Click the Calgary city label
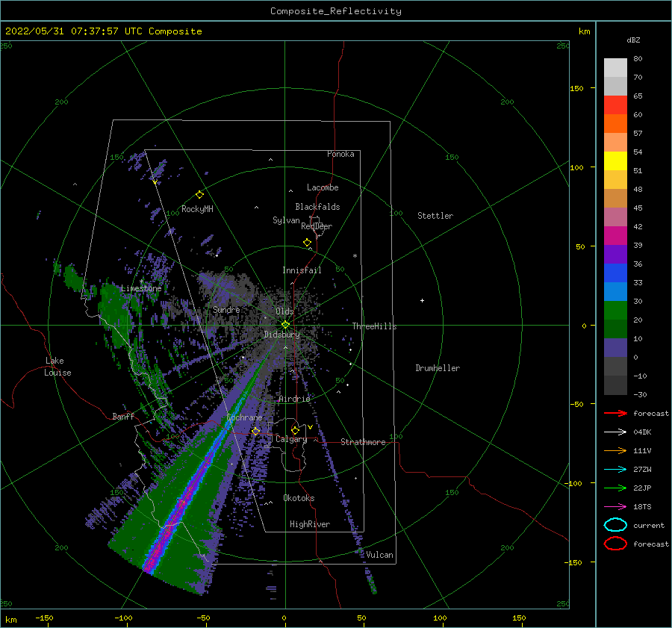The height and width of the screenshot is (628, 672). (291, 439)
